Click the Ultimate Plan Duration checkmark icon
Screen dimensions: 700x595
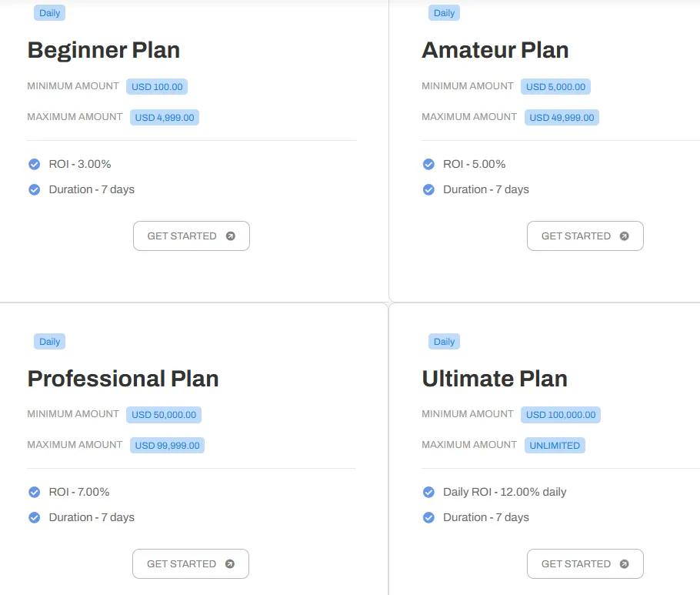pos(428,517)
